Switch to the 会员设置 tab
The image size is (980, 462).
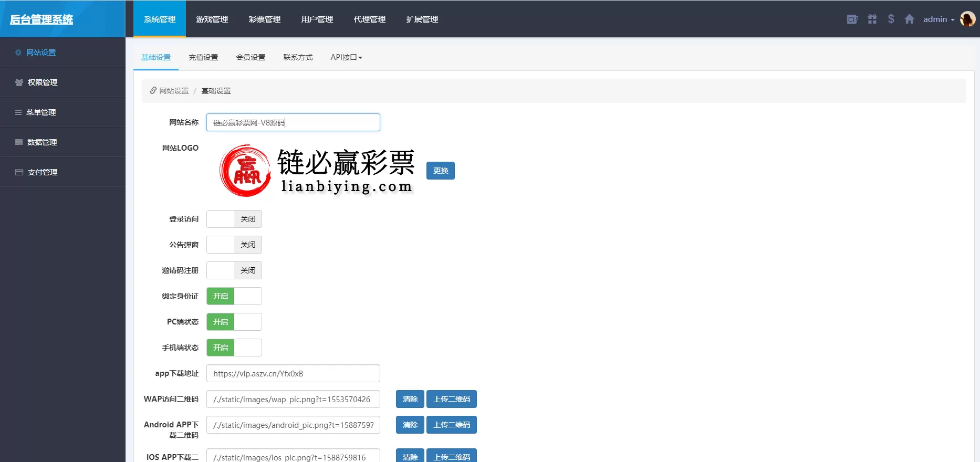coord(251,57)
